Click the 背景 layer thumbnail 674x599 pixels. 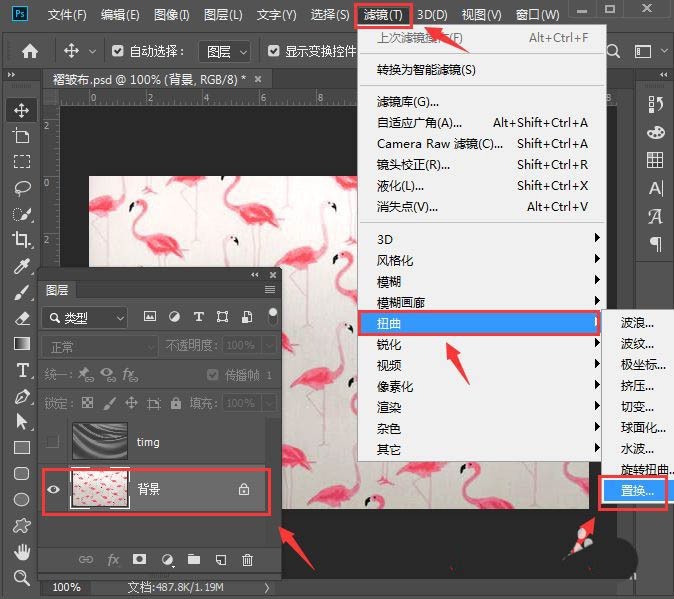coord(100,489)
